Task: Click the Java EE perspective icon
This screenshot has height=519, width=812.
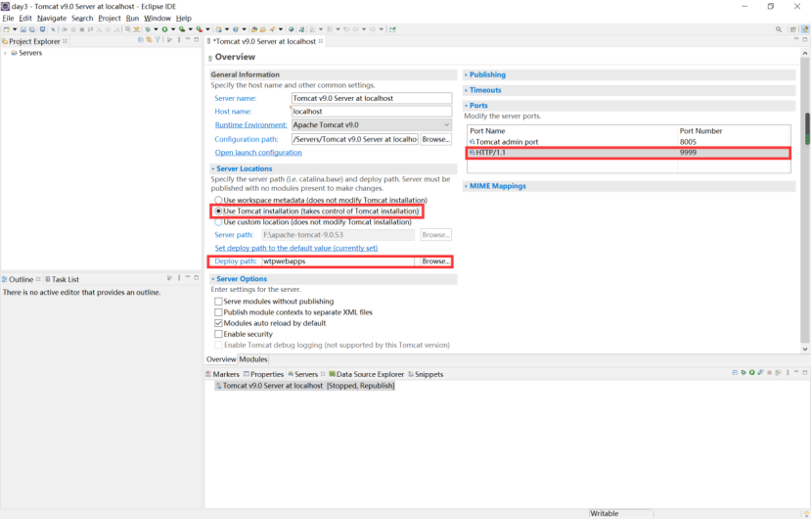Action: point(805,29)
